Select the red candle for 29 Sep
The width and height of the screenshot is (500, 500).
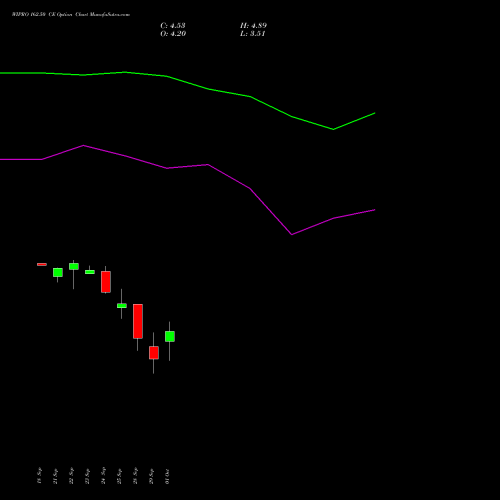pos(154,353)
